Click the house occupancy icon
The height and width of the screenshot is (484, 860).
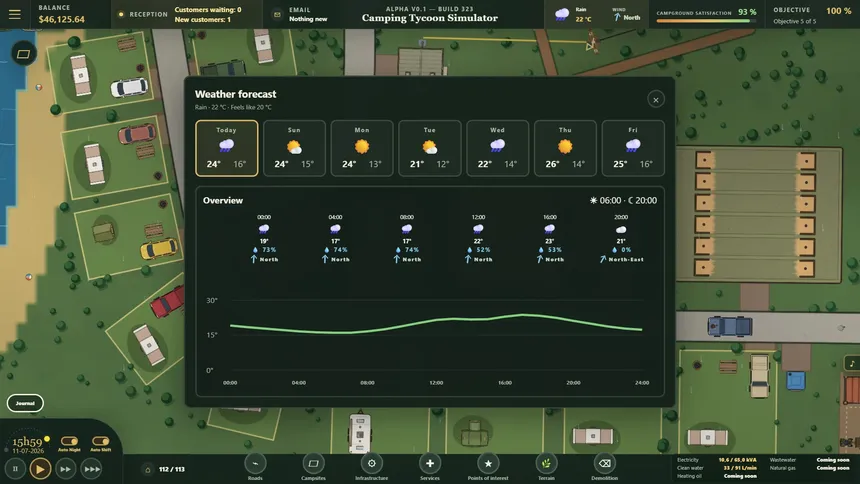coord(148,470)
